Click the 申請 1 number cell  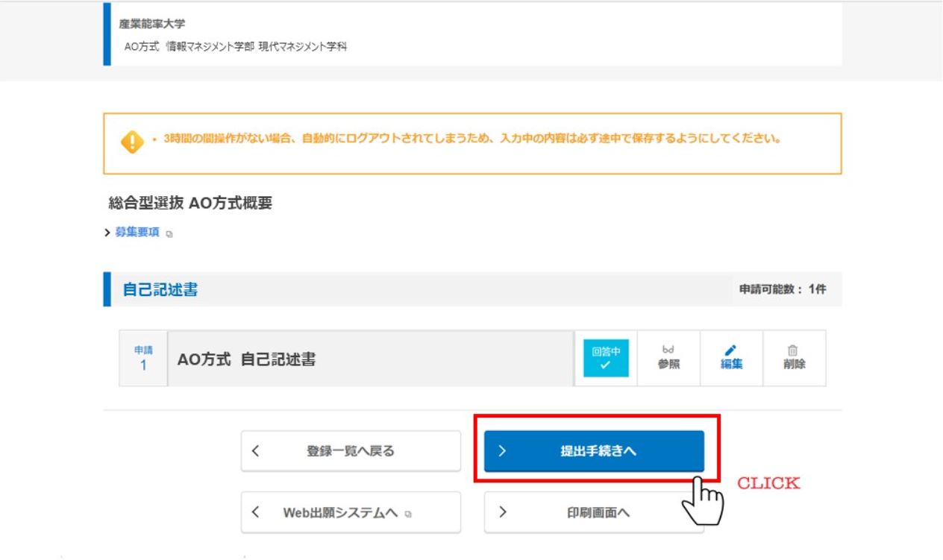click(x=143, y=359)
